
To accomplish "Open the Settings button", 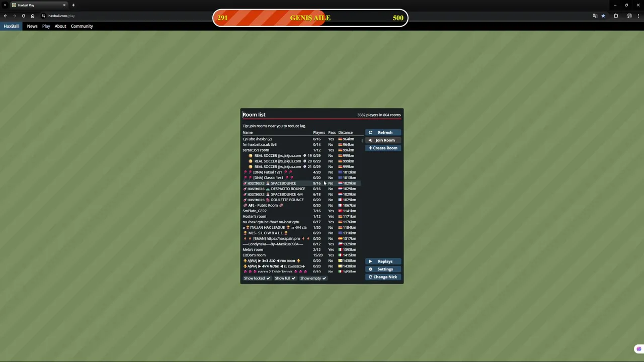I will tap(383, 269).
